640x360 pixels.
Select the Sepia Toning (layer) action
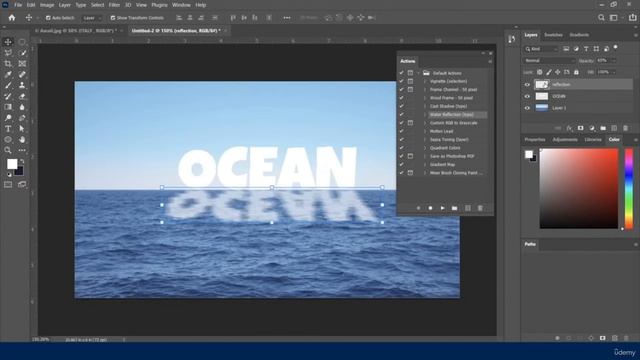(449, 140)
